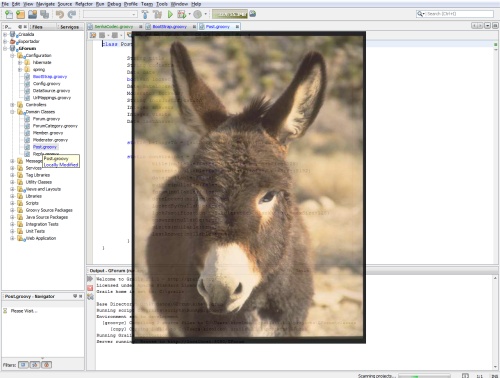
Task: Click the New File toolbar icon
Action: pyautogui.click(x=9, y=14)
